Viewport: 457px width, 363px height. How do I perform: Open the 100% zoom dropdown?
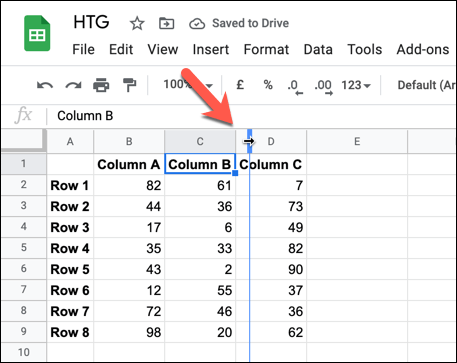tap(188, 85)
